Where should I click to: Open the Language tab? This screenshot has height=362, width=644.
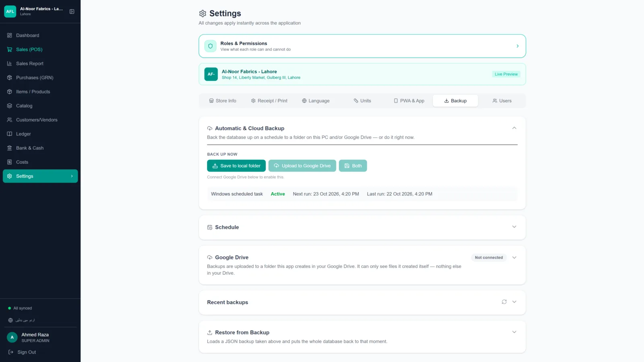point(316,101)
